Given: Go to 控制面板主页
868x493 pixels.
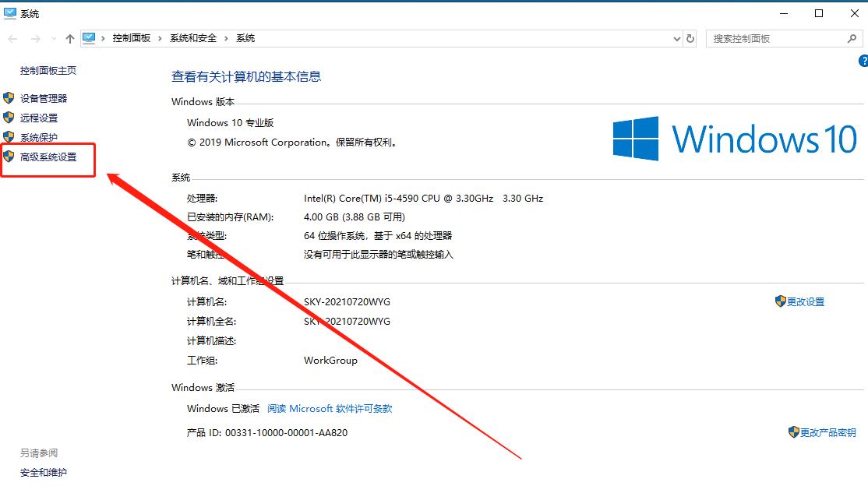Looking at the screenshot, I should click(48, 70).
